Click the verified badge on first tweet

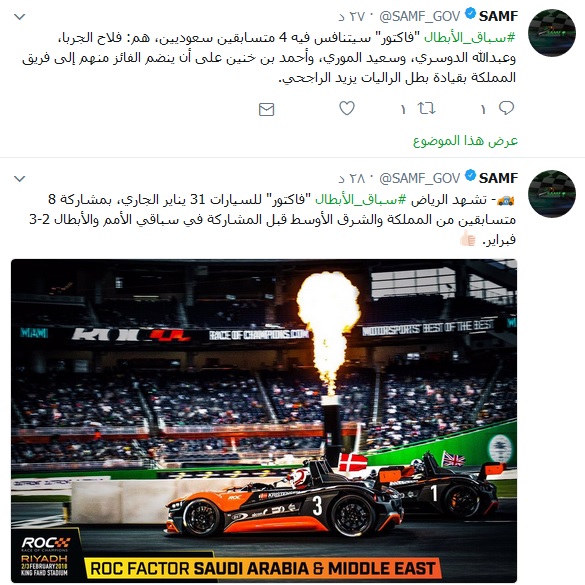point(470,14)
